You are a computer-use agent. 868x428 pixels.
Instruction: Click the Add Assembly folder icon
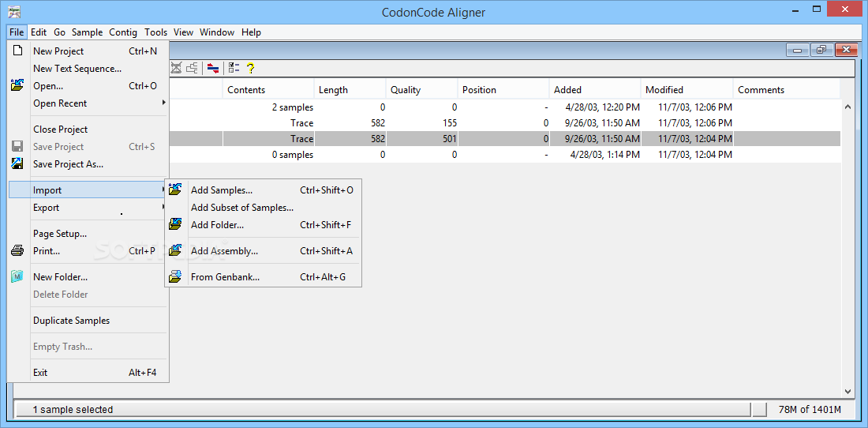[175, 251]
